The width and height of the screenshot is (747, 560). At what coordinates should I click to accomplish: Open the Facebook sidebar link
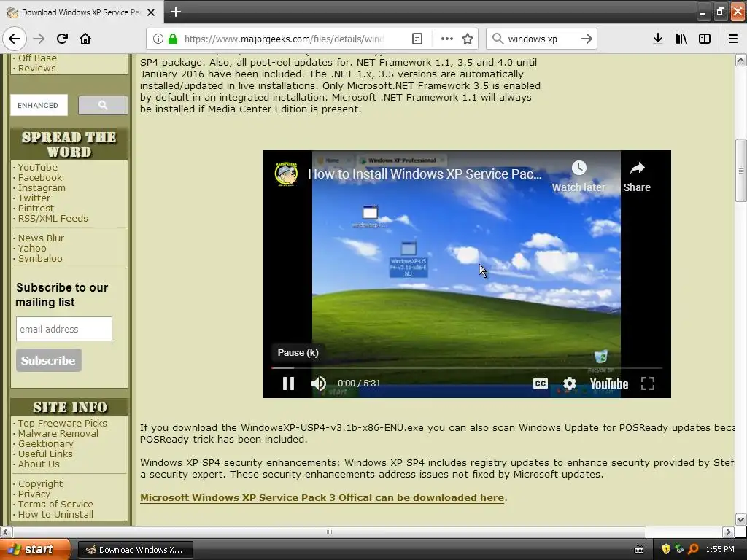coord(40,178)
